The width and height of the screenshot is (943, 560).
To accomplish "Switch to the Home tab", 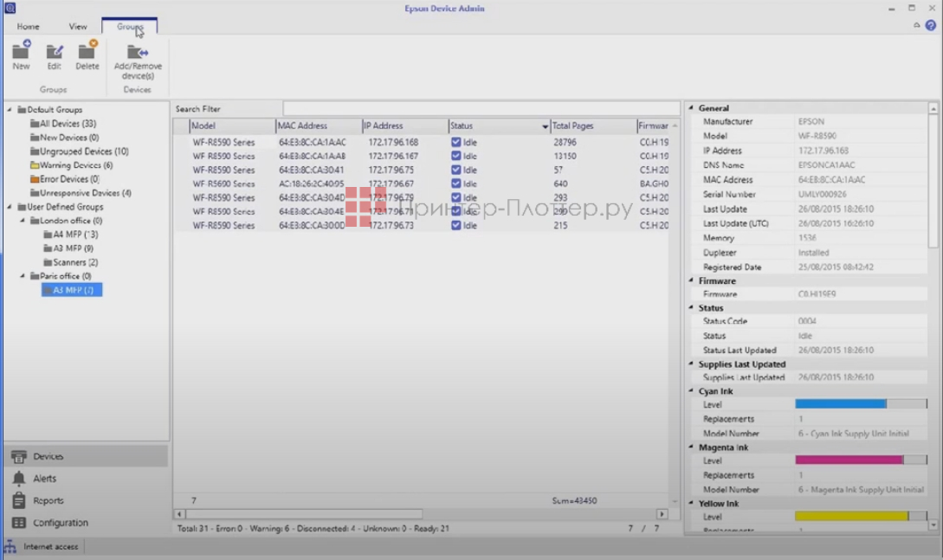I will (28, 26).
